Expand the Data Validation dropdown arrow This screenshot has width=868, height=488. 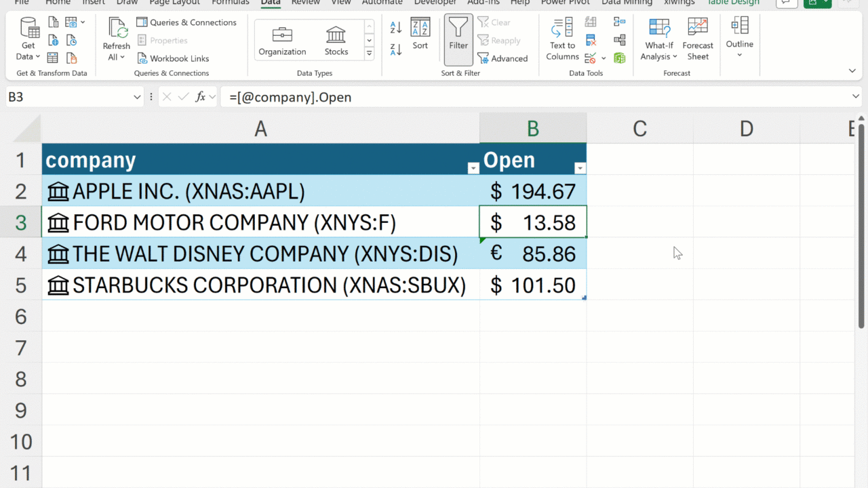pos(604,58)
